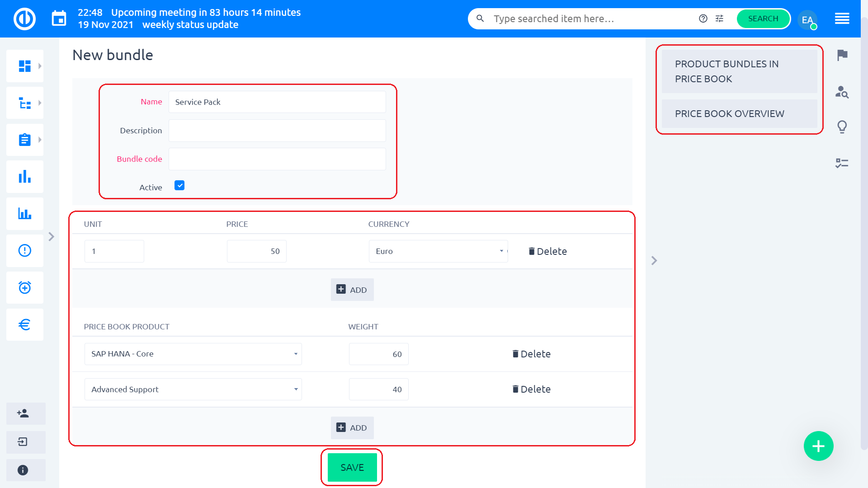The width and height of the screenshot is (868, 488).
Task: Click the flag icon in right rail
Action: pyautogui.click(x=842, y=55)
